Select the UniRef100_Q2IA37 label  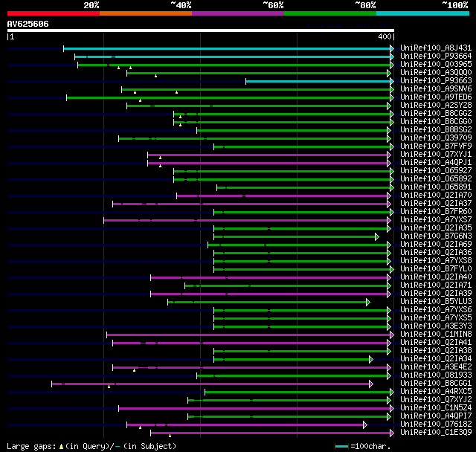(x=436, y=204)
